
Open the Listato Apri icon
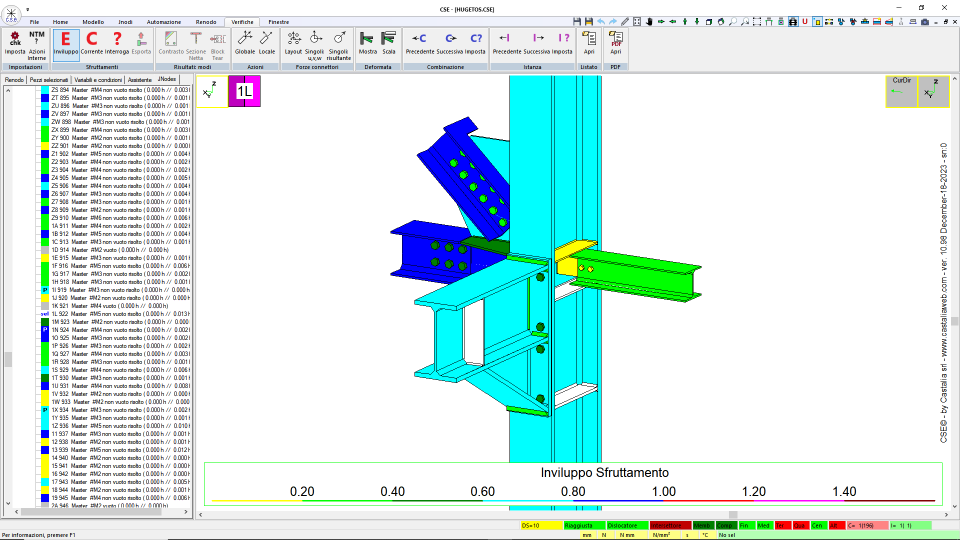589,43
